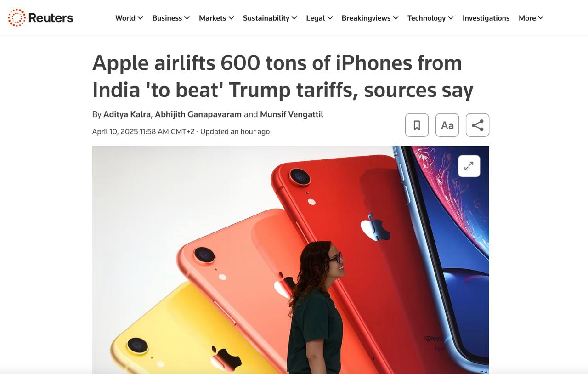Click the iPhone article lead photo

(x=290, y=260)
